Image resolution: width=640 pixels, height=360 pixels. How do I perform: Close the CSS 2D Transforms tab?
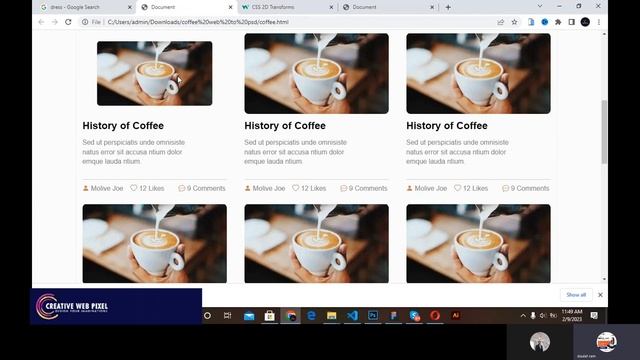331,7
